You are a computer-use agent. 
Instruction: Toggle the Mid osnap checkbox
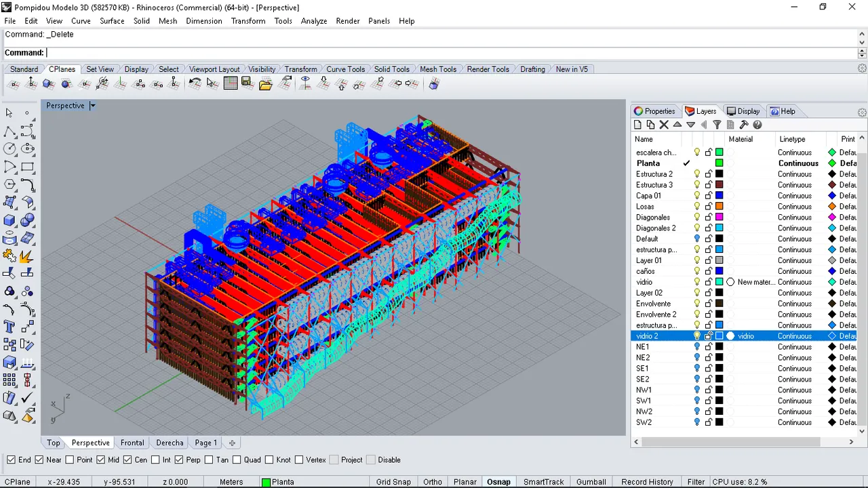100,460
